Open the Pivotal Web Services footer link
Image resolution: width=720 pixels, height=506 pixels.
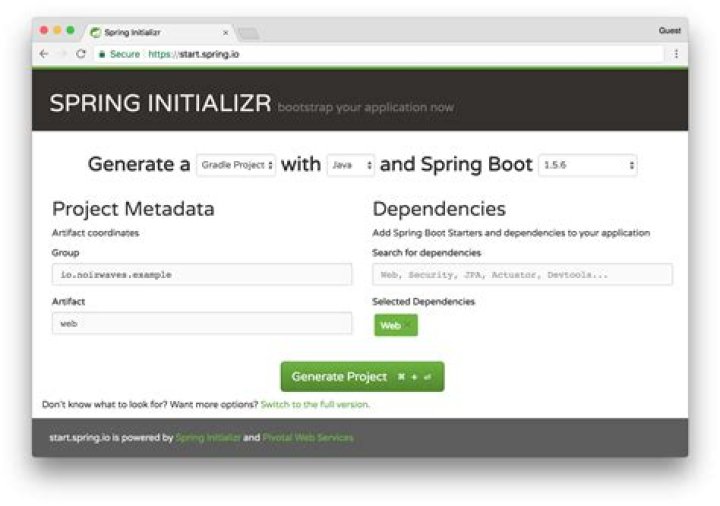pyautogui.click(x=308, y=438)
